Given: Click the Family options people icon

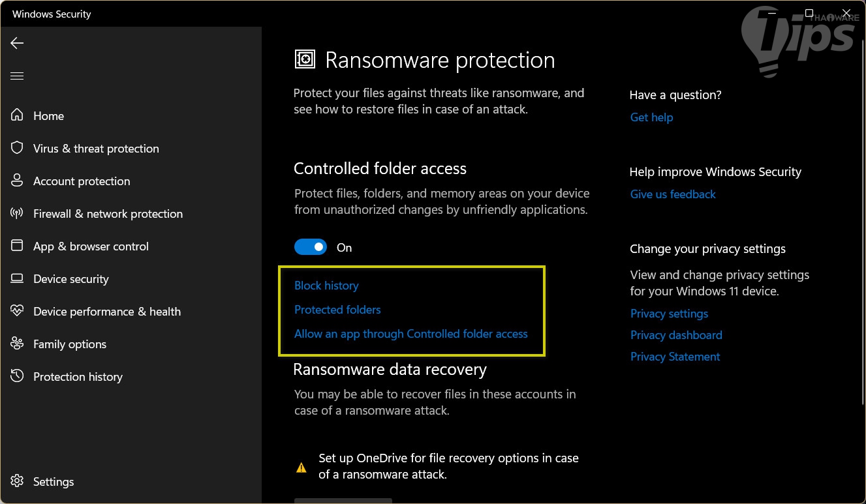Looking at the screenshot, I should click(17, 344).
